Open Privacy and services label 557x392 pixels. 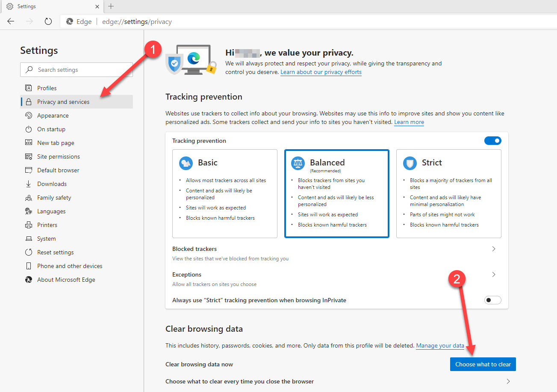coord(63,102)
